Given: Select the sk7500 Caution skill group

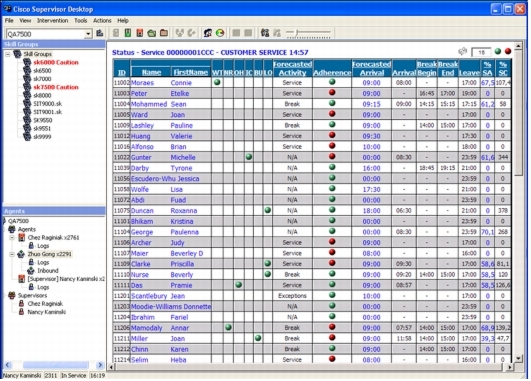Looking at the screenshot, I should (x=56, y=87).
